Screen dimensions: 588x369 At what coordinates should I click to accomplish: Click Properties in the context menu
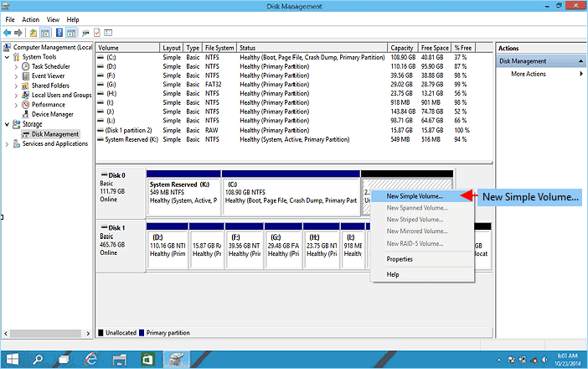pyautogui.click(x=400, y=259)
